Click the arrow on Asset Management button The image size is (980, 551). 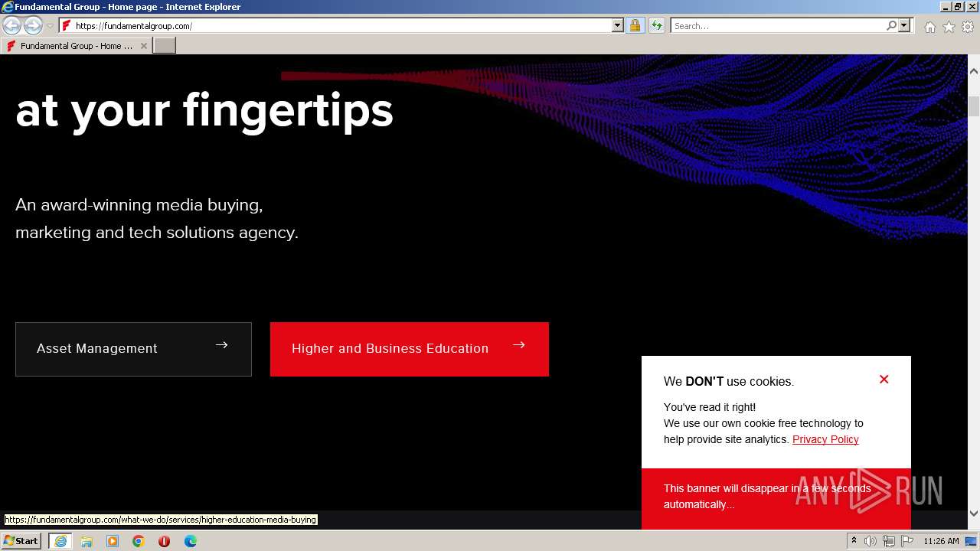221,345
